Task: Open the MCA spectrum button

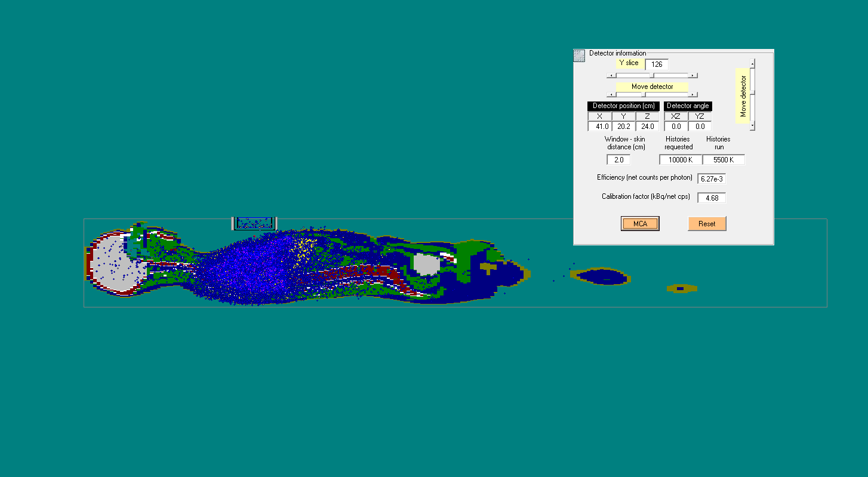Action: pyautogui.click(x=640, y=224)
